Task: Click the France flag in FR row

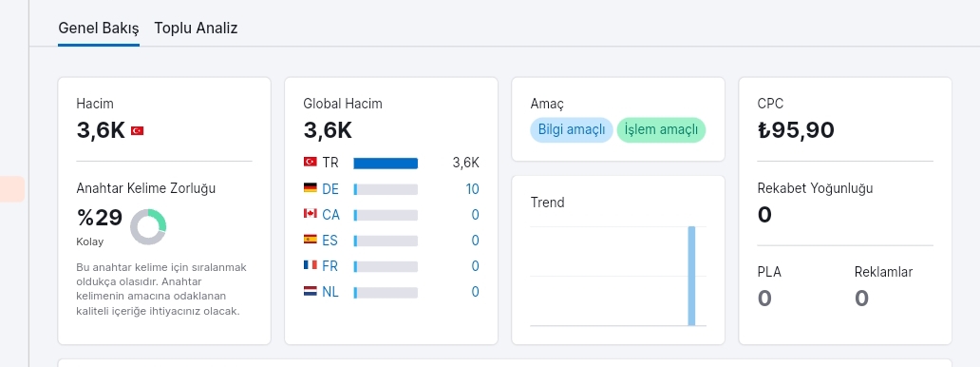Action: (x=310, y=265)
